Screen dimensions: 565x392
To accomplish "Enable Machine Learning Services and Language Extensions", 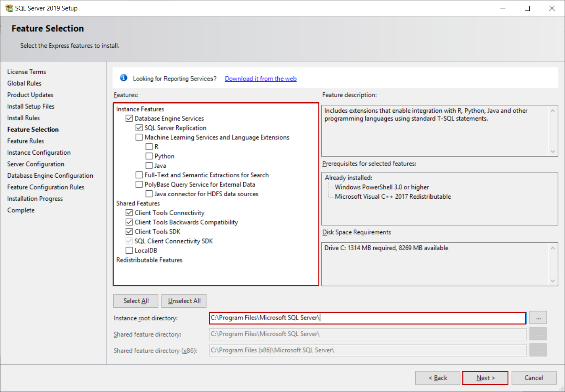I will pos(139,137).
